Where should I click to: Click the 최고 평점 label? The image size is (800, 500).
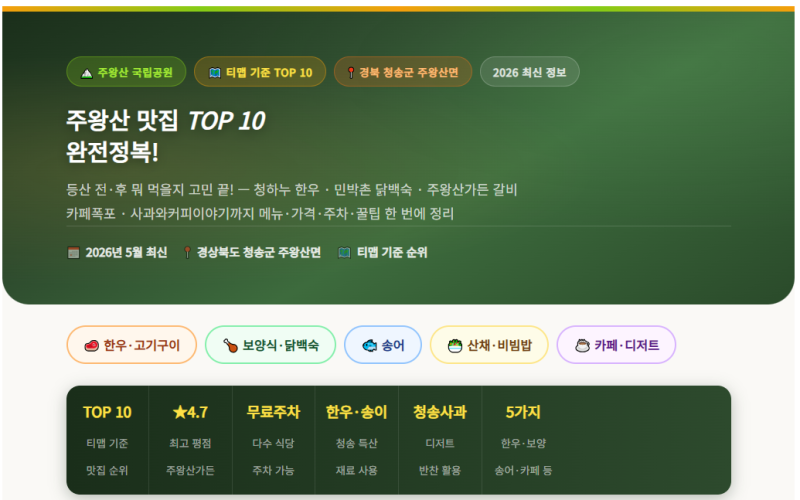click(190, 443)
